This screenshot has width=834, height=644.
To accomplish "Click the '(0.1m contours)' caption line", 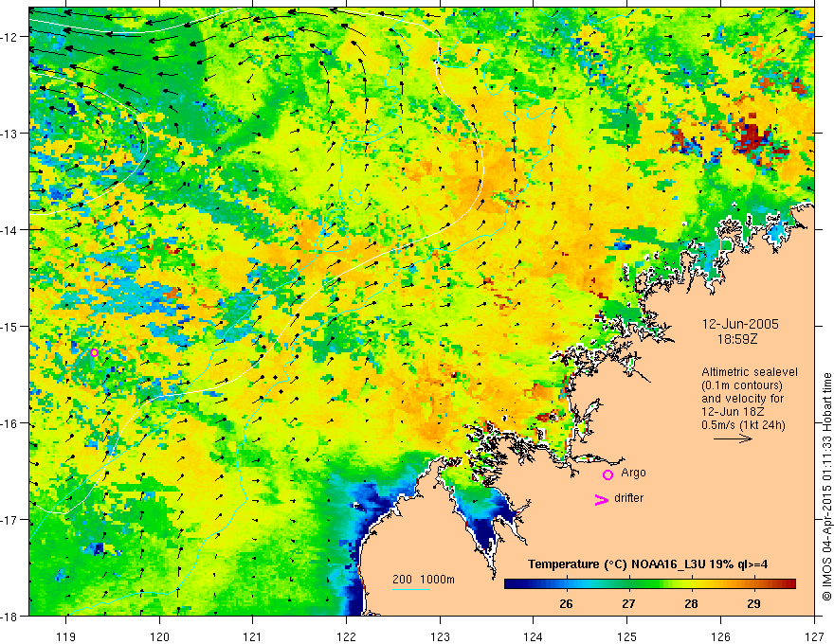I will 742,385.
